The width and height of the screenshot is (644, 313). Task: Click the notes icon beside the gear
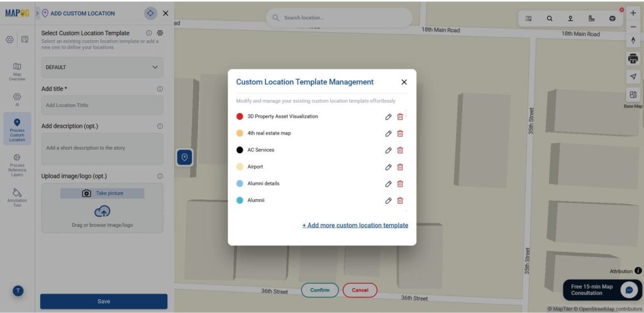point(25,40)
